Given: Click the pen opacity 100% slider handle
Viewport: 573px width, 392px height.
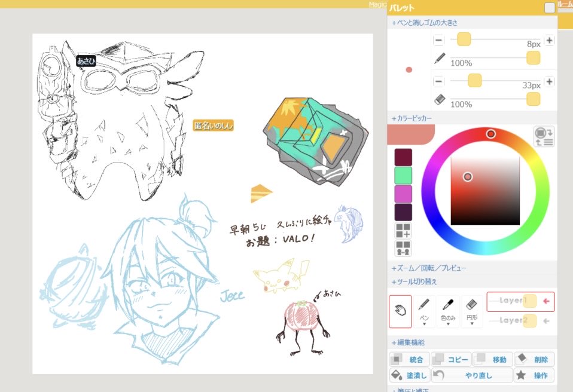Looking at the screenshot, I should (533, 58).
